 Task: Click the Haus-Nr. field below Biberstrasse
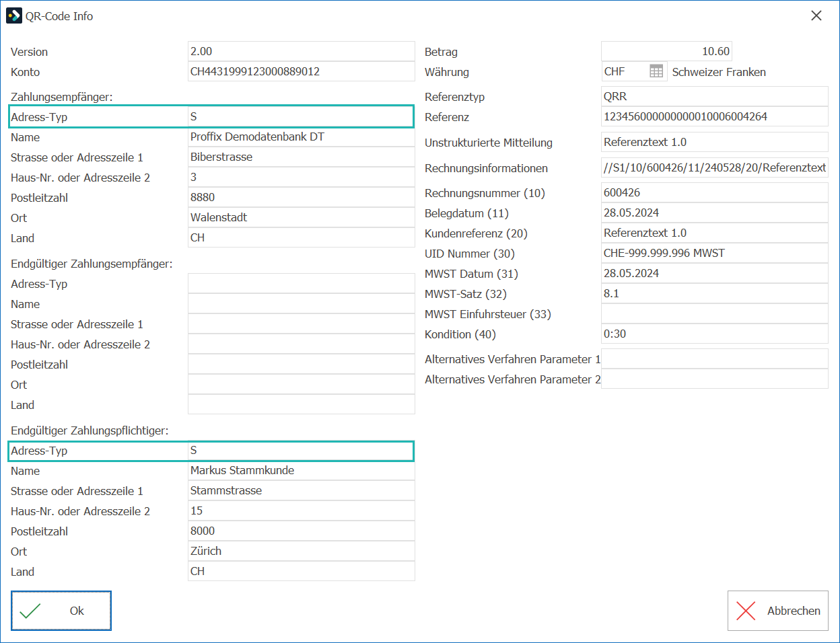pos(302,177)
